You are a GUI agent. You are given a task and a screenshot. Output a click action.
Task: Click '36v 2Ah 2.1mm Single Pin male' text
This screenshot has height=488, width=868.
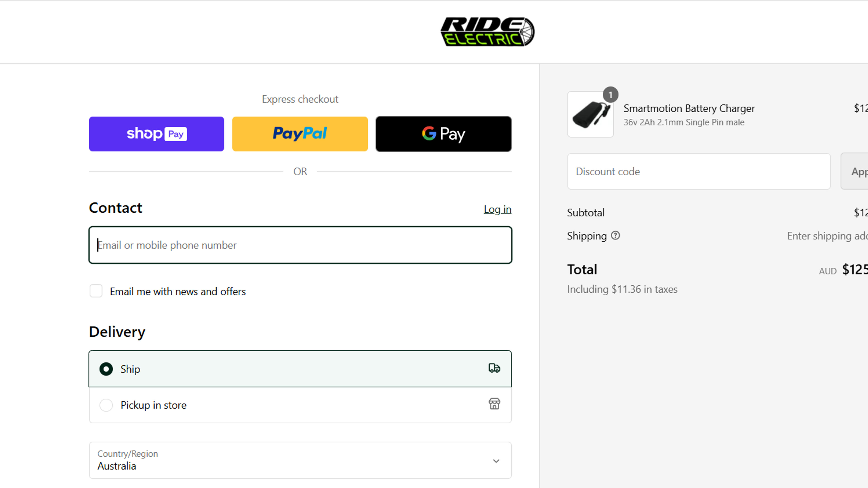684,122
